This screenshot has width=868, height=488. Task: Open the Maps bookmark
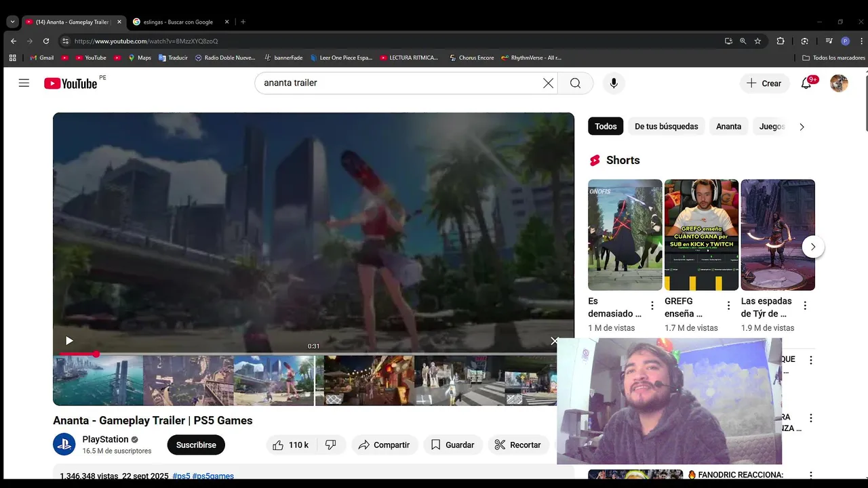(x=140, y=58)
